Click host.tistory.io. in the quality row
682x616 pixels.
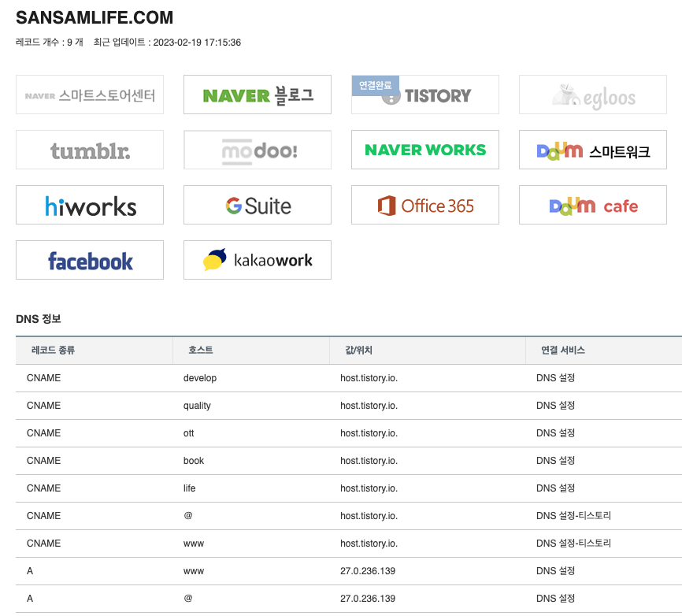(369, 406)
